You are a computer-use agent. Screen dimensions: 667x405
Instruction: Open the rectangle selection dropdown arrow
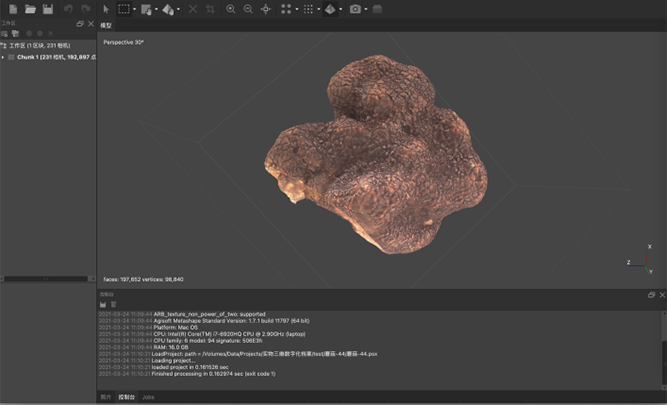[134, 9]
